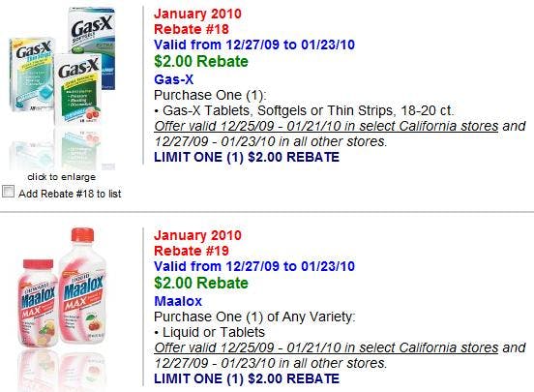
Task: Tick the Add Rebate #18 to list checkbox
Action: coord(8,192)
